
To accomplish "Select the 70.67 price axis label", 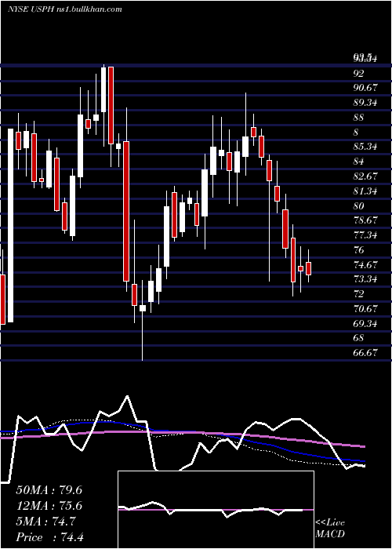I will click(x=365, y=308).
